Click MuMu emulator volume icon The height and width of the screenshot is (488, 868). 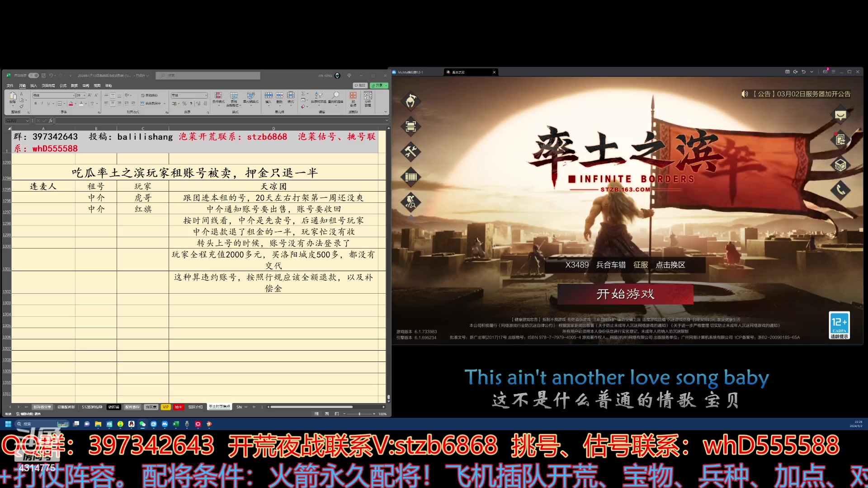795,71
